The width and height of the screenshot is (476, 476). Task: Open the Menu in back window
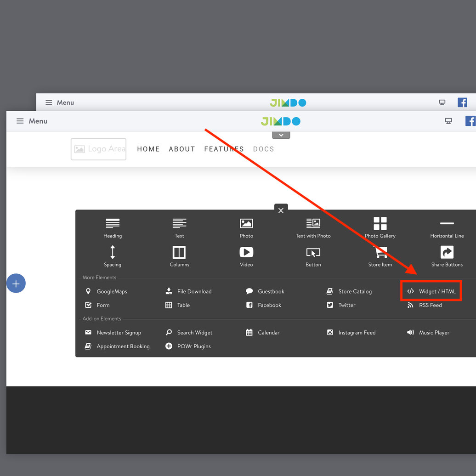[59, 102]
